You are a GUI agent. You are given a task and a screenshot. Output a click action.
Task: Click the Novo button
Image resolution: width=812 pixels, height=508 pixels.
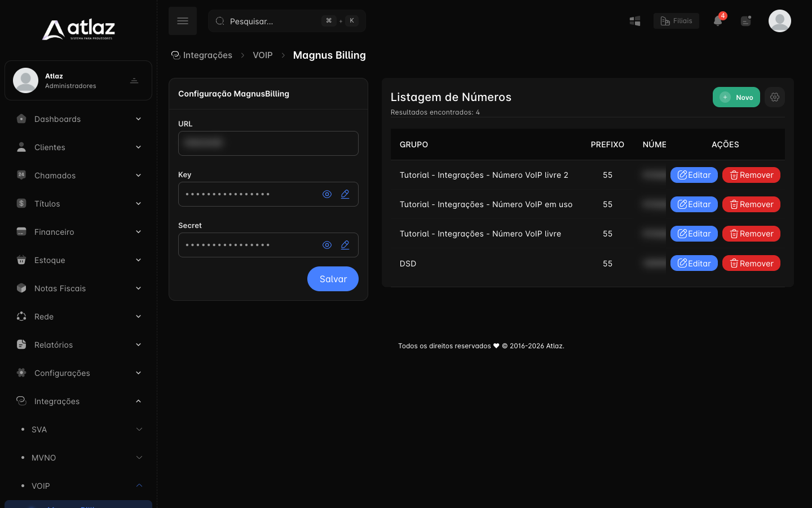pyautogui.click(x=736, y=97)
